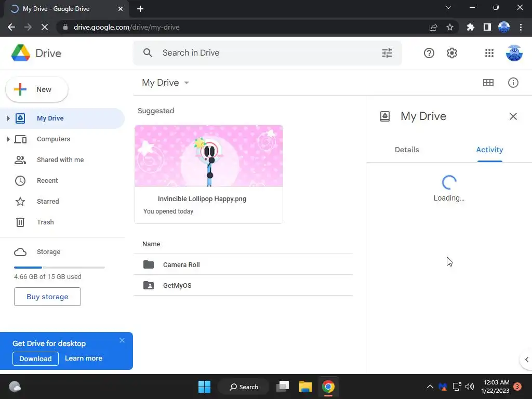This screenshot has height=399, width=532.
Task: Toggle the Chrome side panel icon
Action: (x=487, y=27)
